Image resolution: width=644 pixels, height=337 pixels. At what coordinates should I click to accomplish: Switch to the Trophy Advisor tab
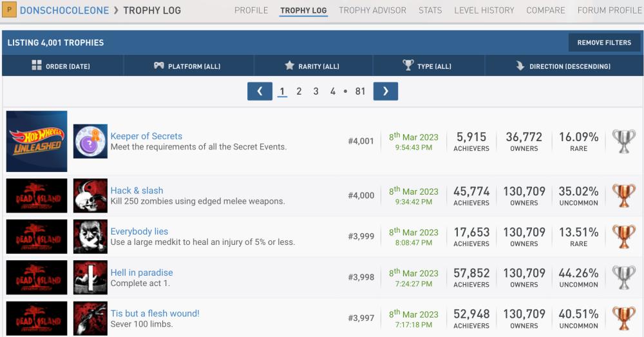(x=372, y=10)
